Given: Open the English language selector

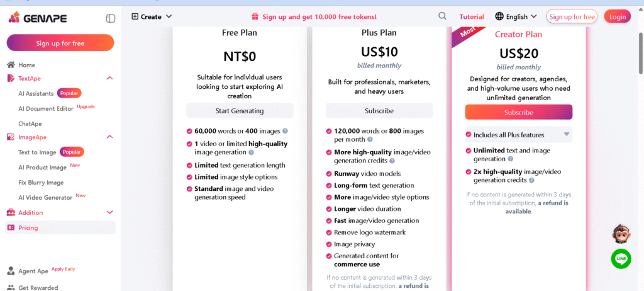Looking at the screenshot, I should click(516, 16).
